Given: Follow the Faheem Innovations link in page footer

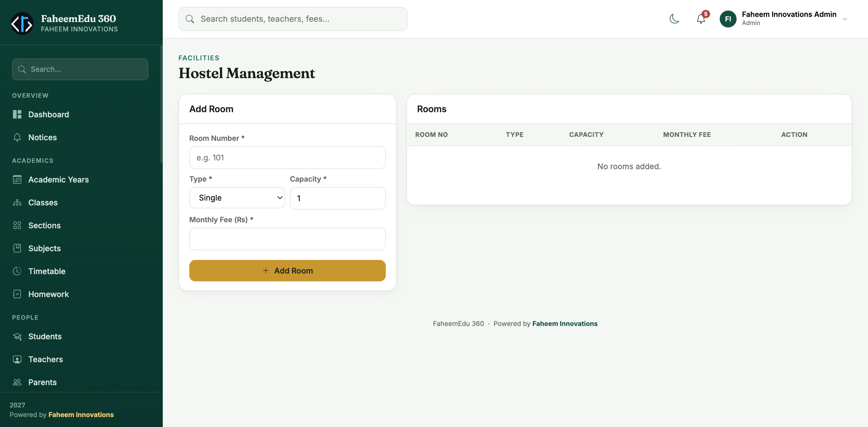Looking at the screenshot, I should pyautogui.click(x=565, y=324).
